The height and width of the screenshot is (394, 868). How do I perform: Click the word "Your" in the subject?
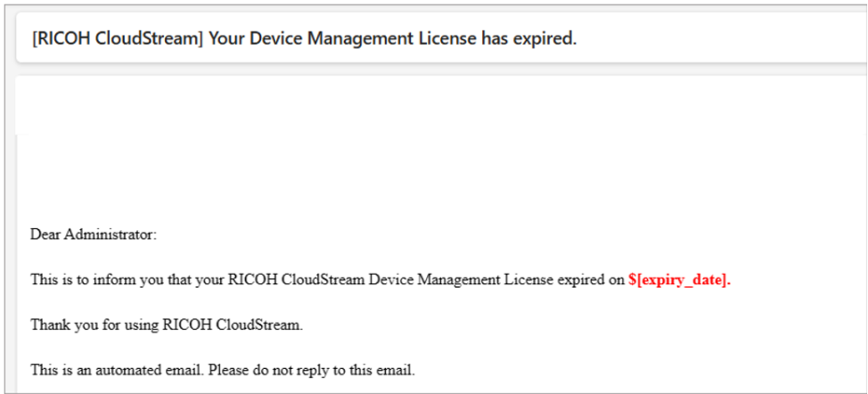[x=226, y=40]
